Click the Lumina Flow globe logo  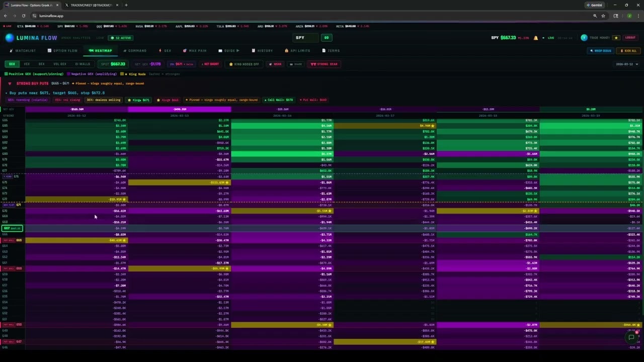tap(10, 38)
